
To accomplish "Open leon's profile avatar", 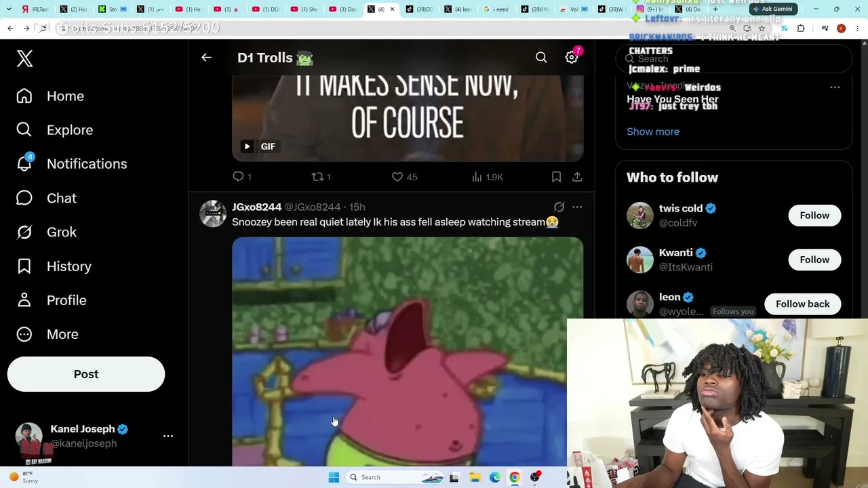I will click(x=640, y=304).
